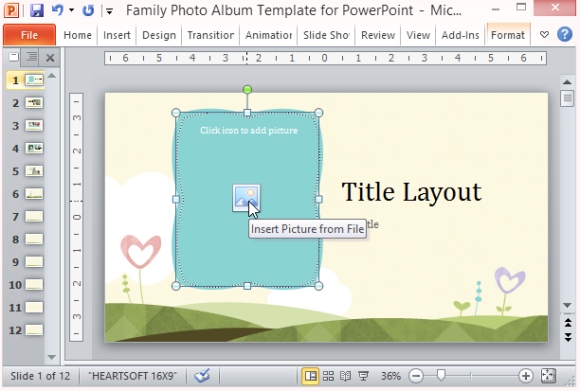
Task: Select slide 9 thumbnail
Action: [x=34, y=262]
